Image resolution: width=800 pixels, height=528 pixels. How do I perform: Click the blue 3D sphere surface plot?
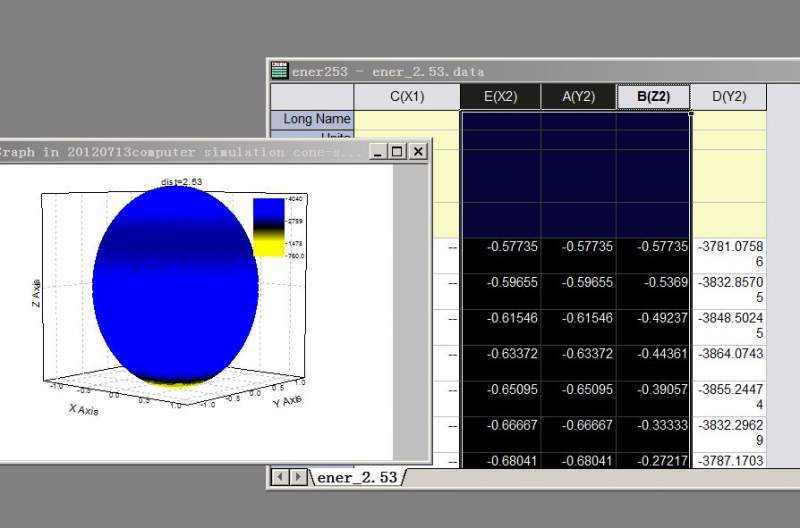[x=176, y=286]
